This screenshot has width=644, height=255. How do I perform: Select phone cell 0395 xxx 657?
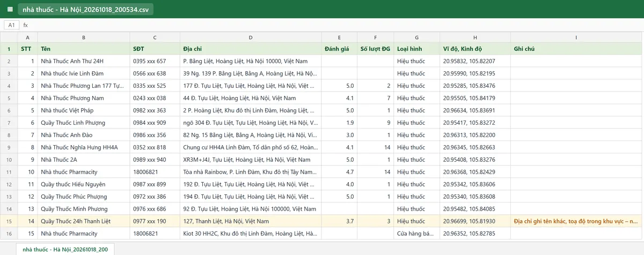(x=155, y=61)
